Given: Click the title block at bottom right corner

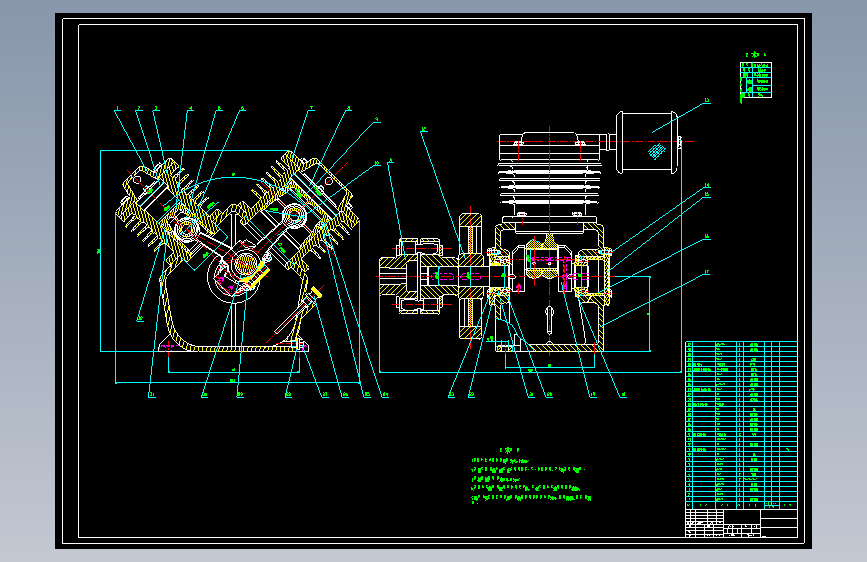Looking at the screenshot, I should click(741, 523).
